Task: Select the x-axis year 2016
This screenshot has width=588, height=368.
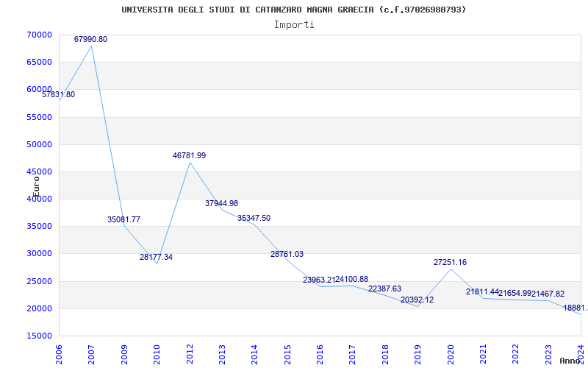Action: coord(320,355)
